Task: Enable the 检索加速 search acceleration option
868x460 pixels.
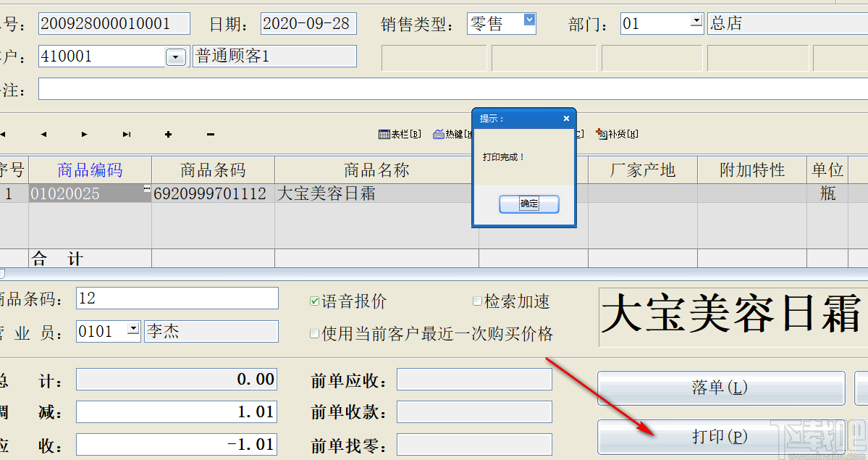Action: (476, 301)
